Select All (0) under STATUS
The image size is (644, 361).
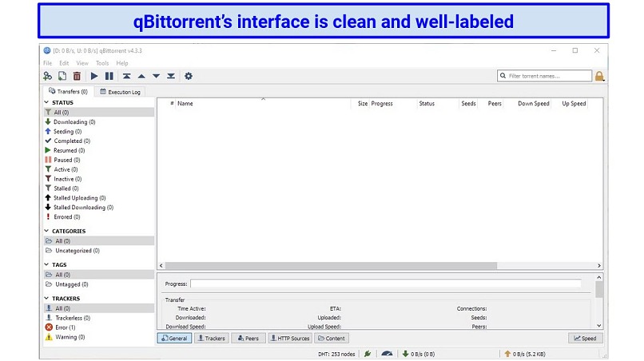(99, 112)
